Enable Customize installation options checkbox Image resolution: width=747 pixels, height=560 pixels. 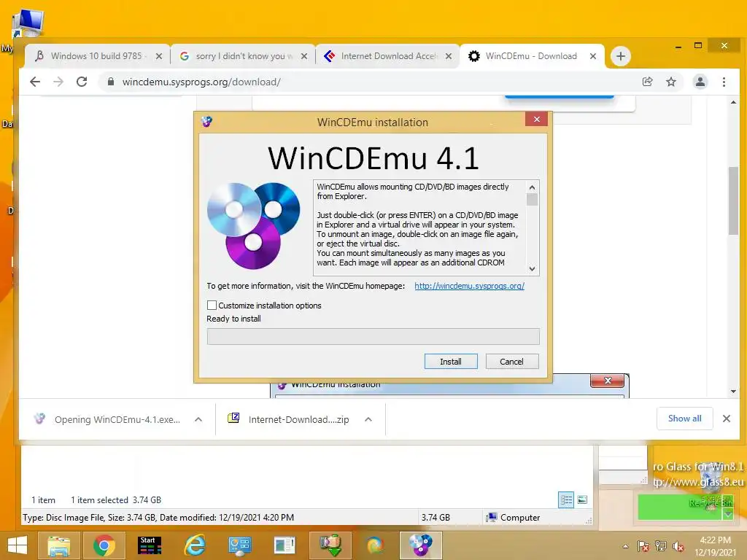[x=212, y=306]
